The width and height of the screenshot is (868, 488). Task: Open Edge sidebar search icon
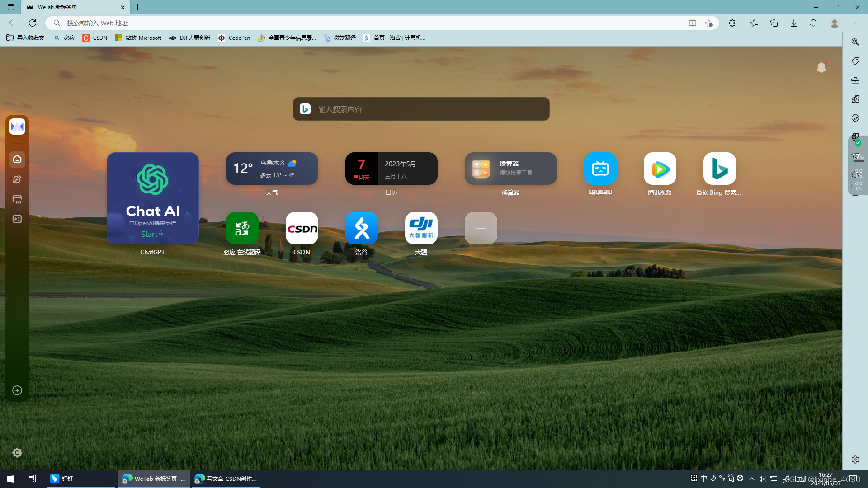(855, 42)
